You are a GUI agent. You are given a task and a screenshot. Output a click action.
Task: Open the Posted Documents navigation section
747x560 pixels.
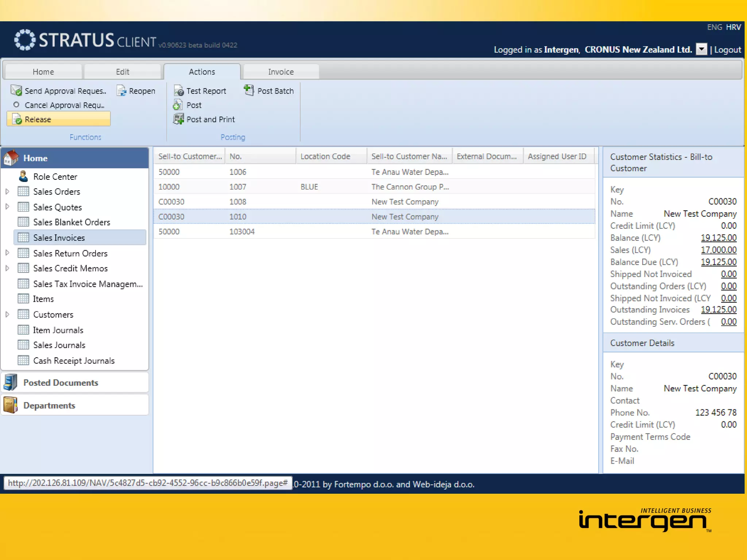75,382
